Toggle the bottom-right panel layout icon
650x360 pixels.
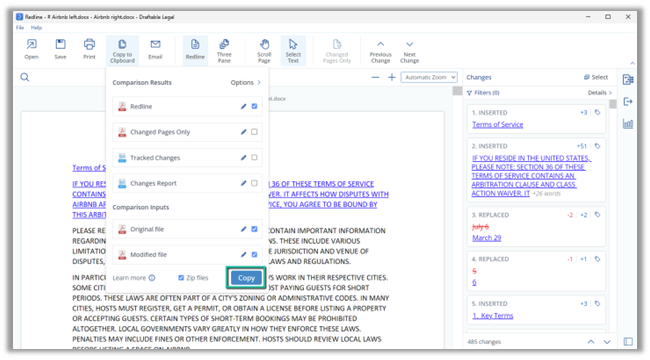[x=628, y=341]
